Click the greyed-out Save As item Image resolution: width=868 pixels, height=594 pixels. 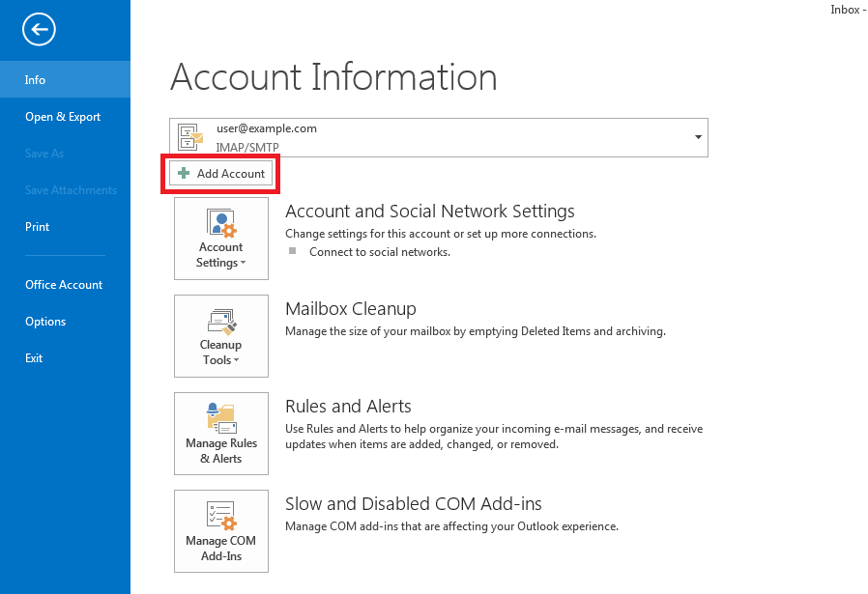coord(44,154)
